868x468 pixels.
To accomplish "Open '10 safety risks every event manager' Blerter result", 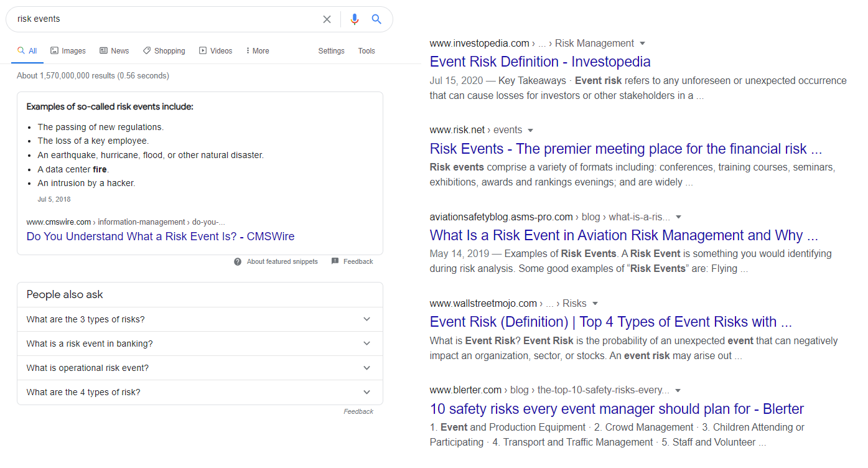I will click(x=617, y=409).
